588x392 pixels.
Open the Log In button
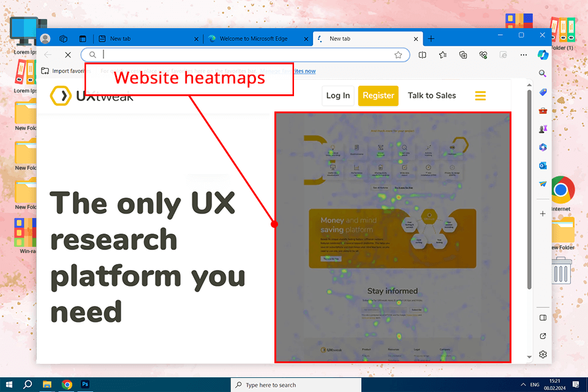tap(338, 96)
